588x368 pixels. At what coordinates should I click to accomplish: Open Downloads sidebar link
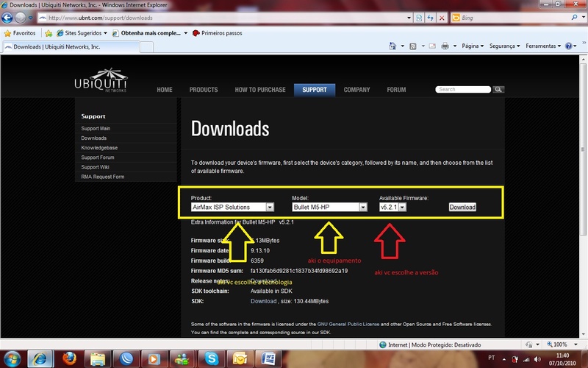(x=94, y=138)
